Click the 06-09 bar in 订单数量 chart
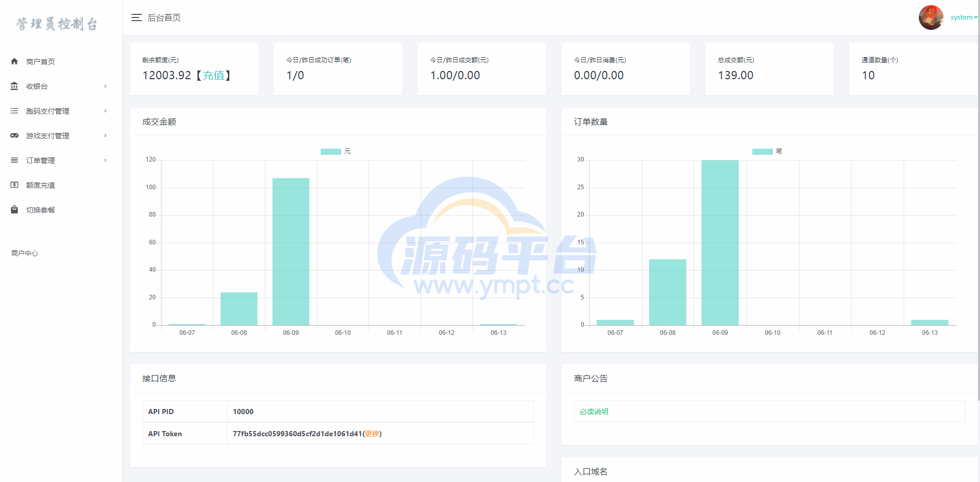 720,242
